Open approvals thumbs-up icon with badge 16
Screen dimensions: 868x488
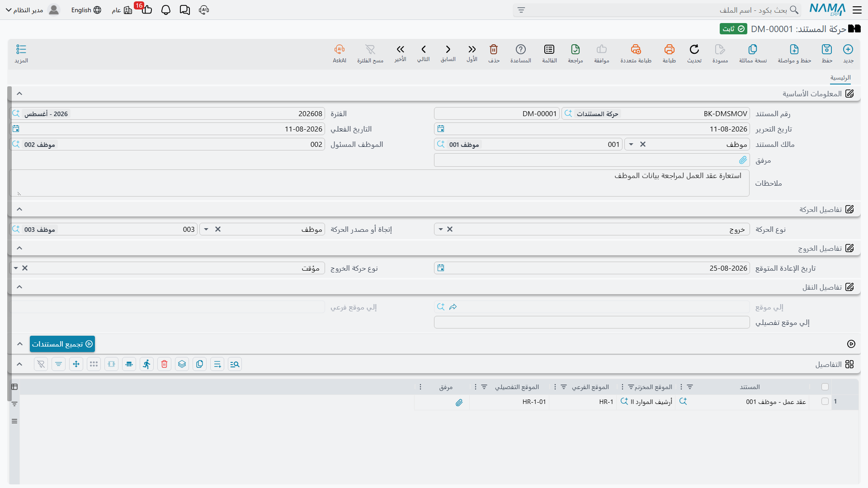[146, 10]
